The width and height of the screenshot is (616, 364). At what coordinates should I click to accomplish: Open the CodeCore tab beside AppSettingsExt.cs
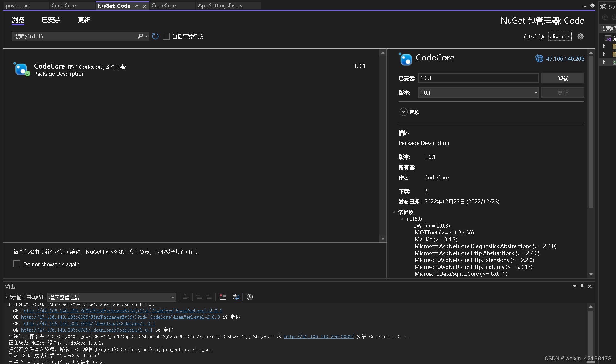[172, 6]
